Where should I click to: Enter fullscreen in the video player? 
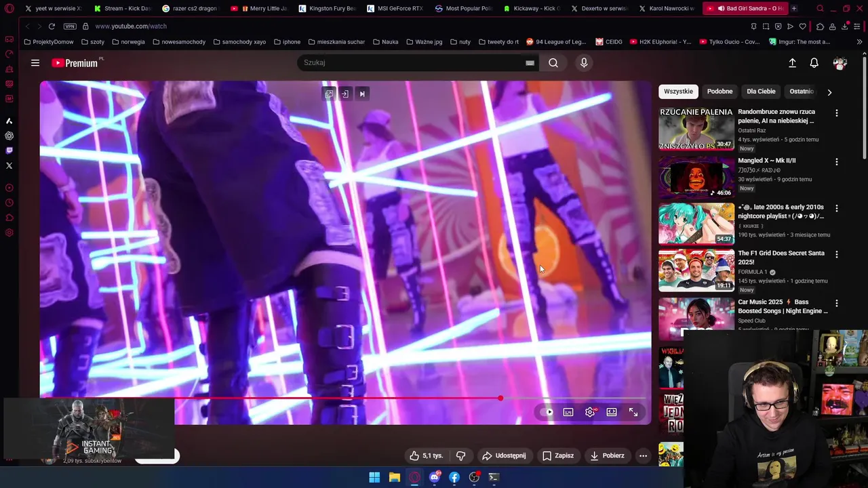633,412
